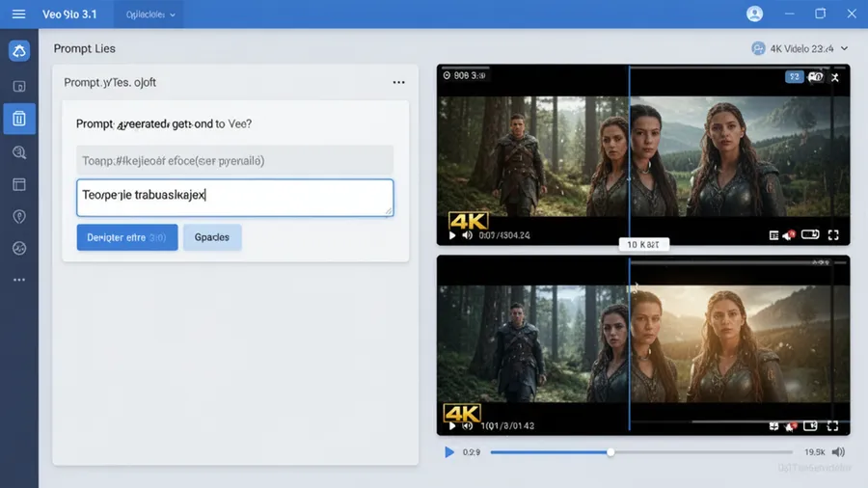Click the playback progress slider handle
868x488 pixels.
(x=610, y=452)
